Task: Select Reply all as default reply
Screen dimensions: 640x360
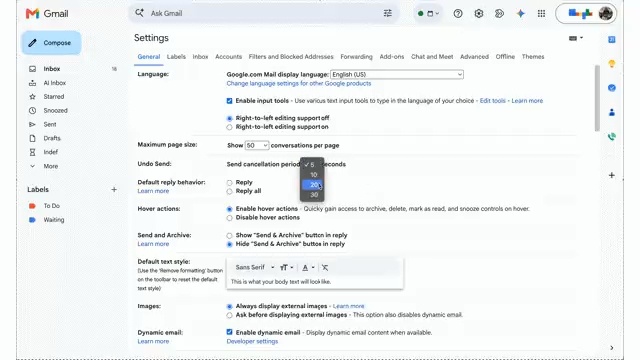Action: [229, 191]
